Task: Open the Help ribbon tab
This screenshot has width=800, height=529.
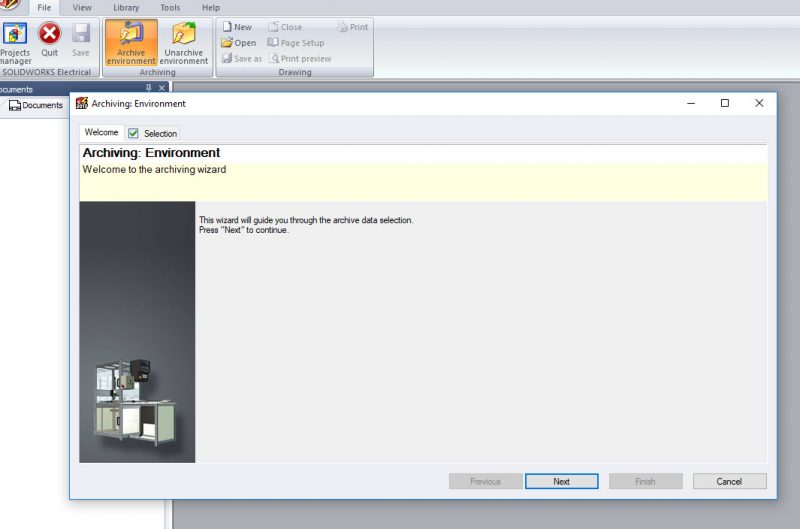Action: click(x=211, y=8)
